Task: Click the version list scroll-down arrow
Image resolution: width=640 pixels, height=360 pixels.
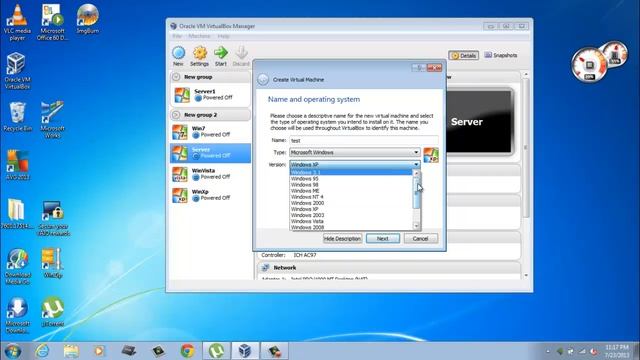Action: click(x=416, y=226)
